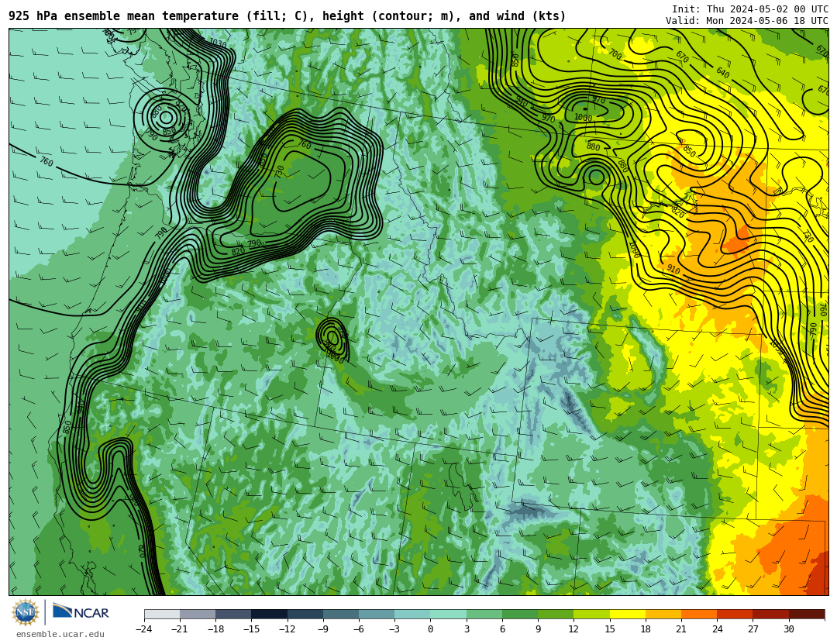The image size is (837, 644).
Task: Click the 27 colorbar tick label
Action: coord(753,629)
